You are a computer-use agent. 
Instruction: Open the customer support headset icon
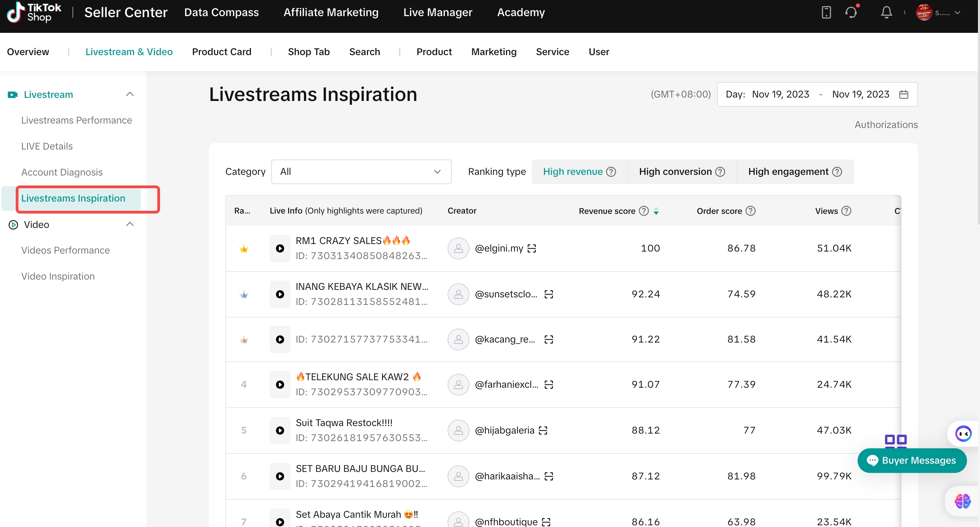point(851,12)
